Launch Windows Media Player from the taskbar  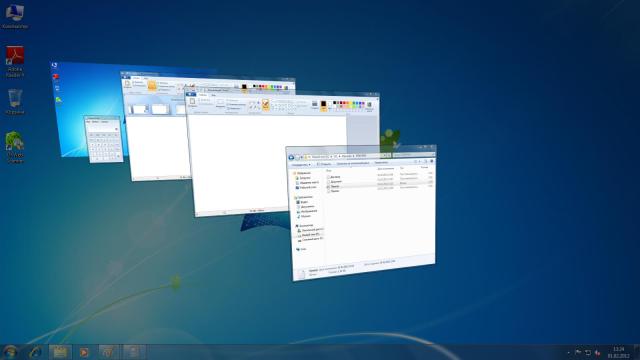pyautogui.click(x=84, y=352)
